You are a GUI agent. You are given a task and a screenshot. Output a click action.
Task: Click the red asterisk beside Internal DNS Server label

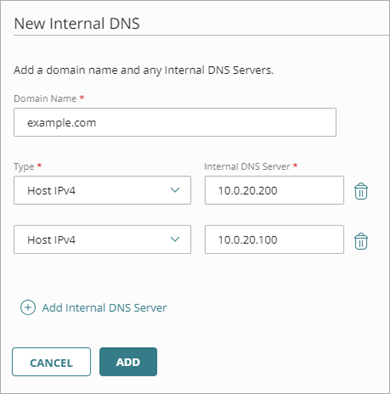[295, 165]
